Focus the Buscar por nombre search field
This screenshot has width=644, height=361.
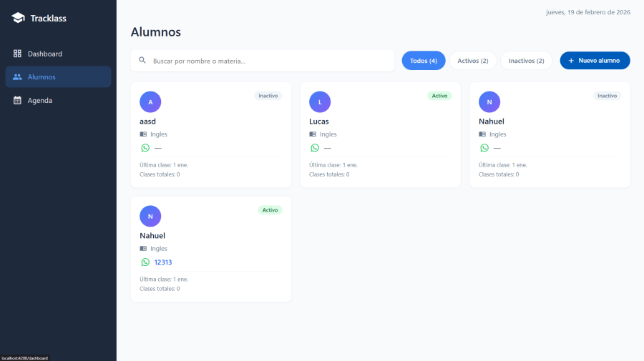pyautogui.click(x=263, y=61)
